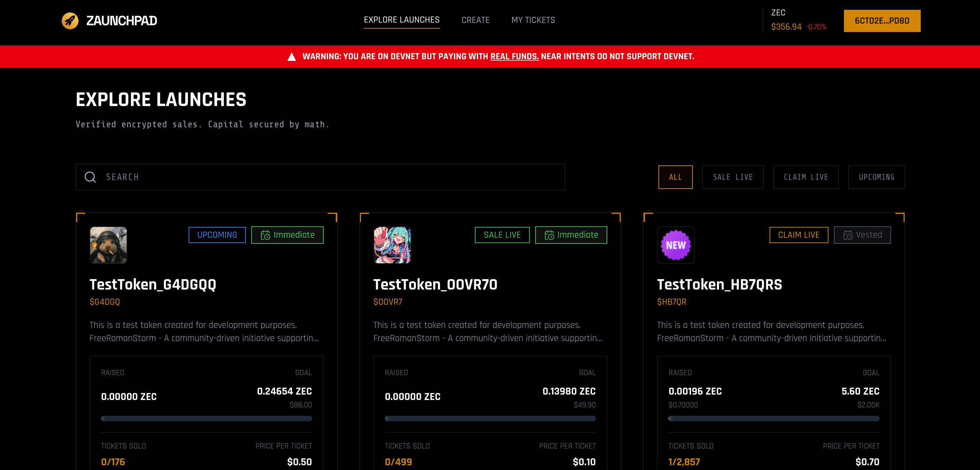Screen dimensions: 980x470
Task: Open the MY TICKETS tab
Action: click(533, 20)
